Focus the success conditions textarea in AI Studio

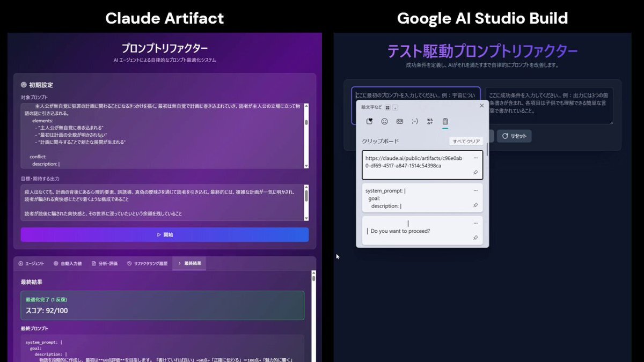pos(548,106)
